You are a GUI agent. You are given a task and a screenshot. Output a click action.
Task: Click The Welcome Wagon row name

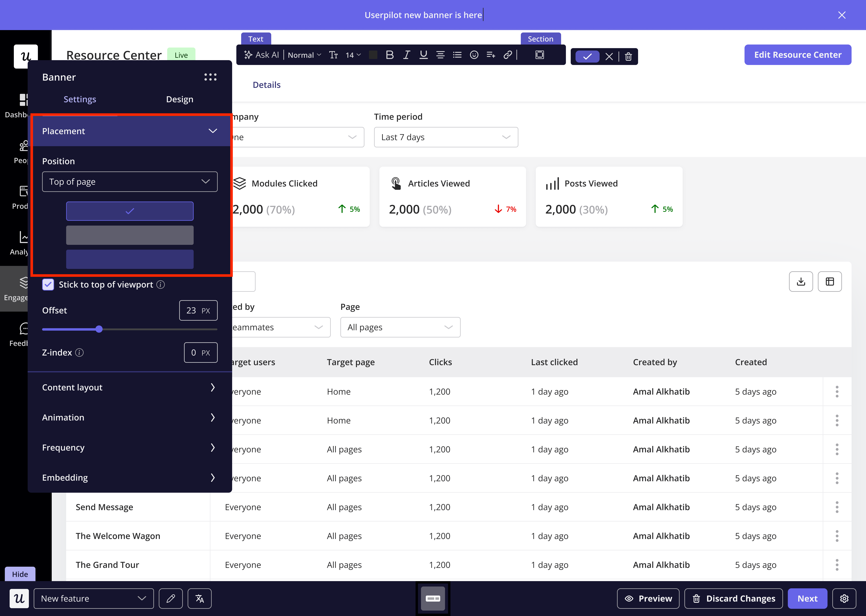(118, 536)
